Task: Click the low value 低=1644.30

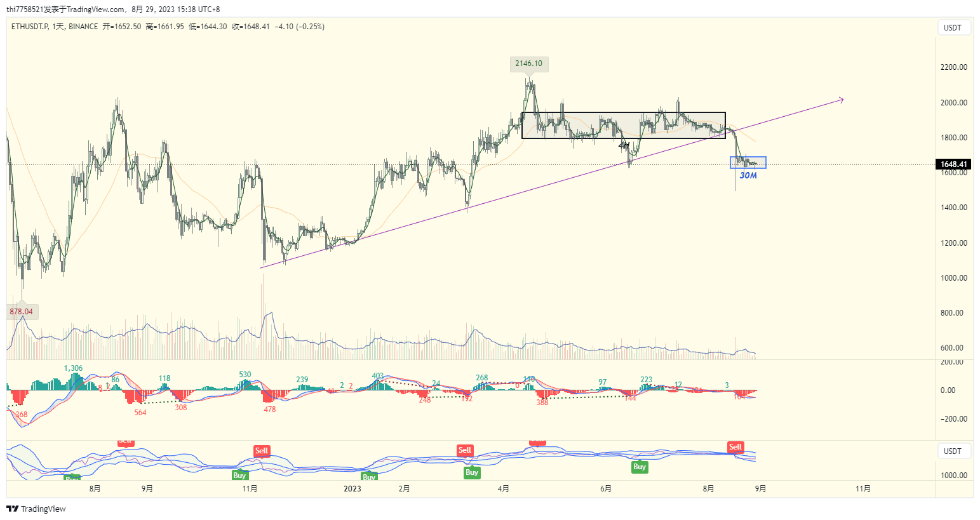Action: pyautogui.click(x=208, y=27)
